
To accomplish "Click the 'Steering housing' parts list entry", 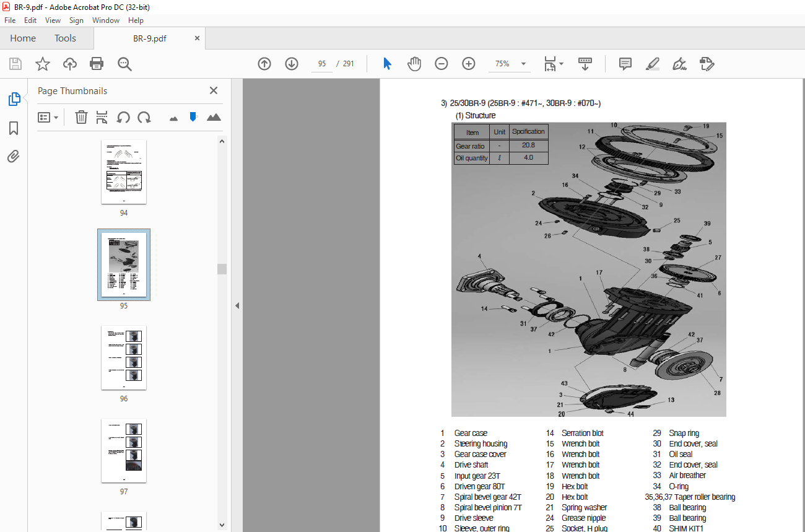I will pyautogui.click(x=481, y=443).
